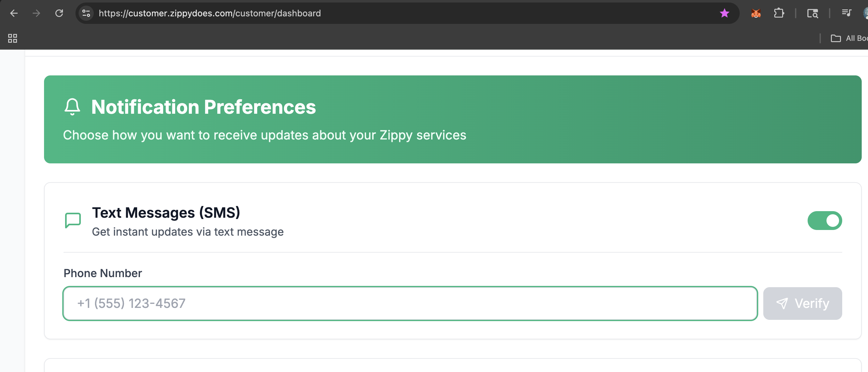Open the reading mode icon in toolbar

pyautogui.click(x=812, y=14)
